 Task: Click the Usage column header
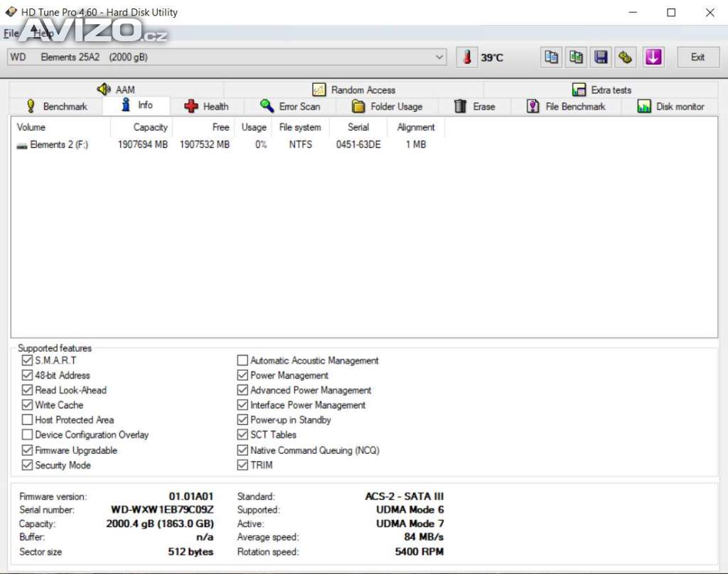pos(254,127)
